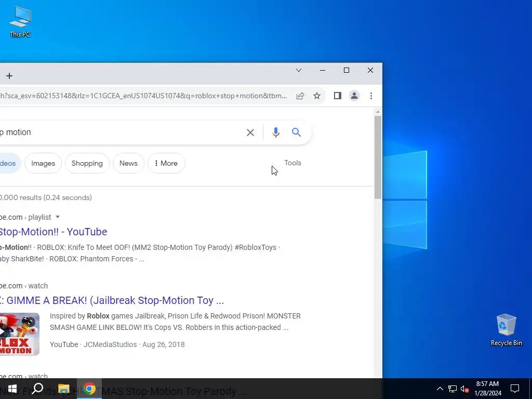Submit search with magnifier icon

297,132
